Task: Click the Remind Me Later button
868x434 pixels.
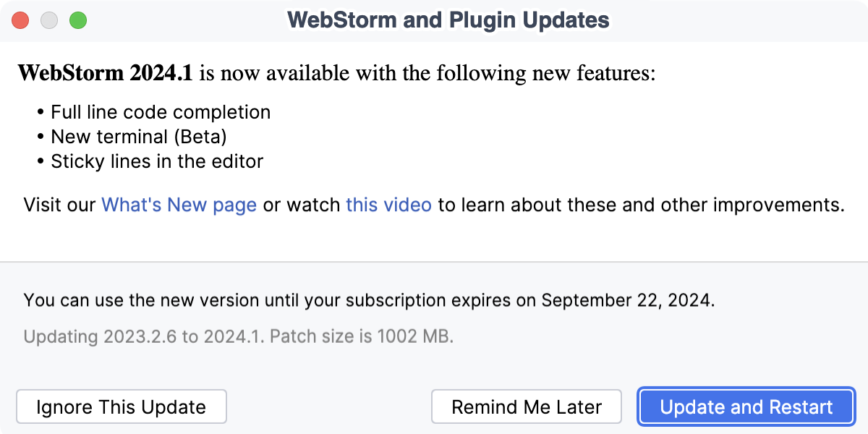Action: click(x=526, y=407)
